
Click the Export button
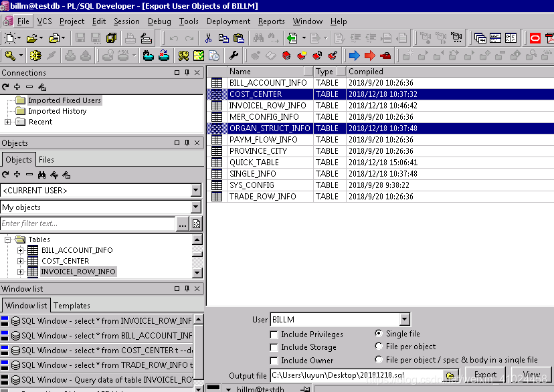tap(485, 375)
